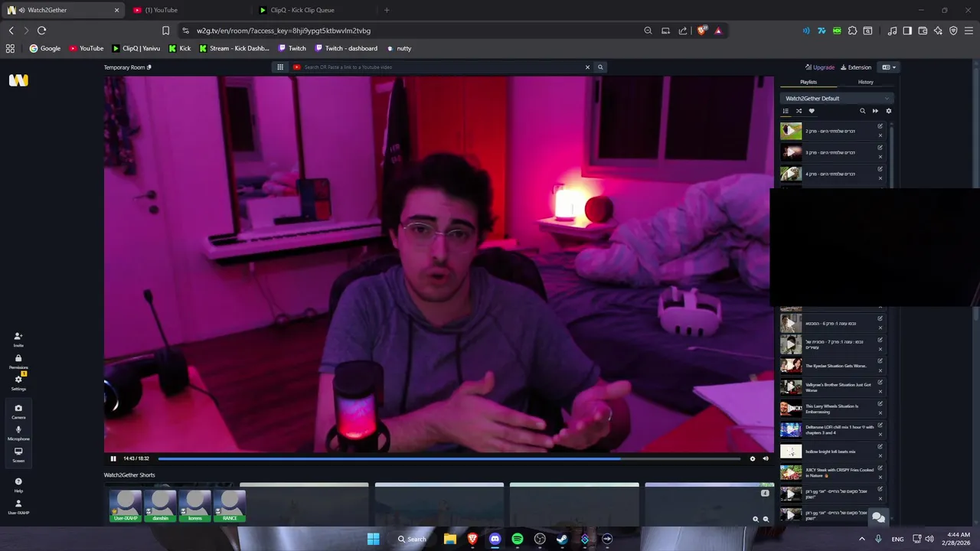
Task: Toggle the Camera in sidebar
Action: [18, 411]
